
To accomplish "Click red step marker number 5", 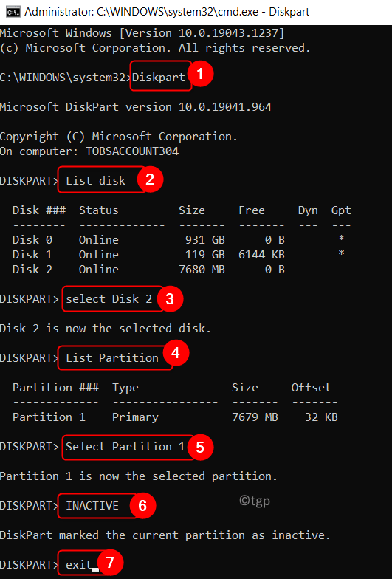I will tap(200, 448).
